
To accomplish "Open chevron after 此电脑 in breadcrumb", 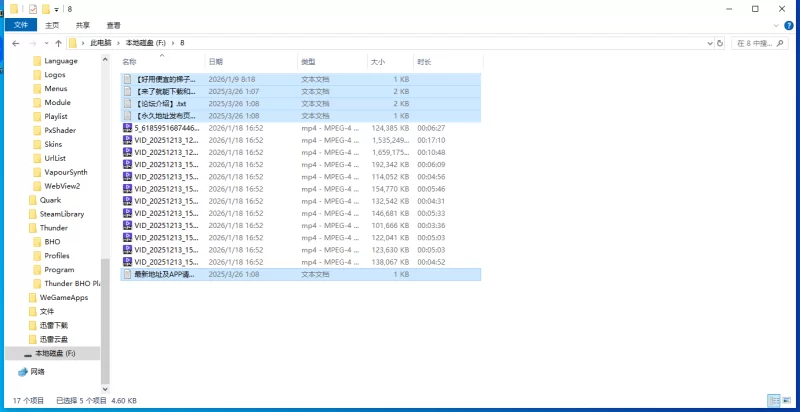I will [x=117, y=43].
